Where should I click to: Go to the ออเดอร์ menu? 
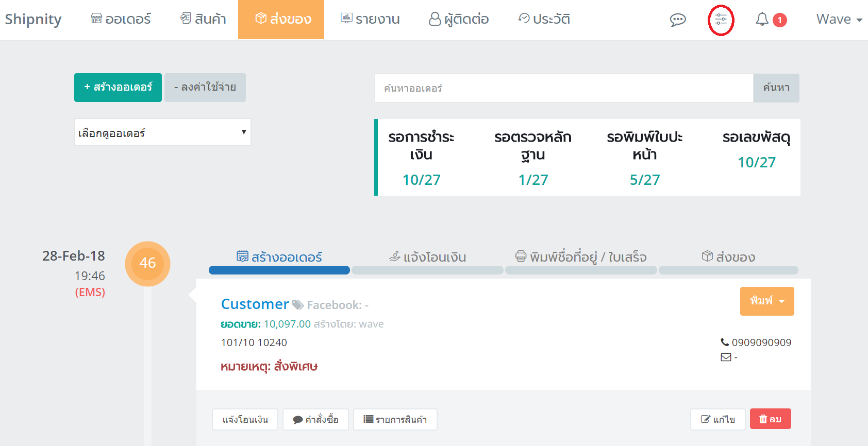tap(121, 20)
